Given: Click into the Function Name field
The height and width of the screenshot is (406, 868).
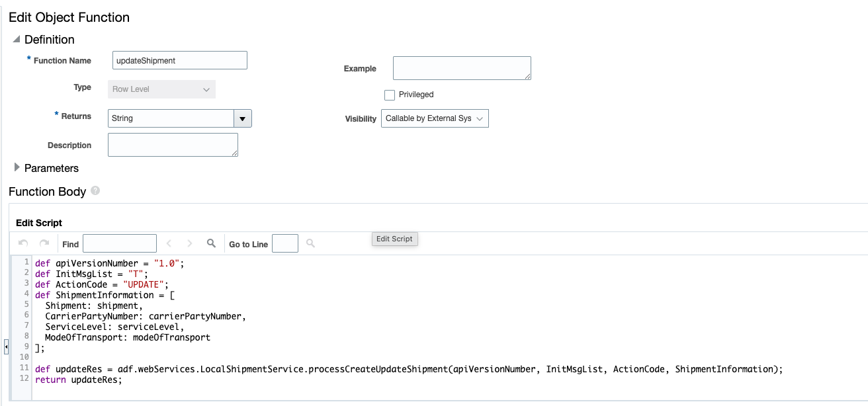Looking at the screenshot, I should (179, 60).
